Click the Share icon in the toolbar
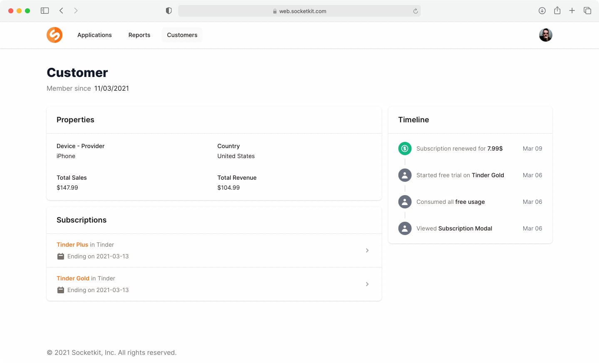The width and height of the screenshot is (599, 364). coord(557,10)
